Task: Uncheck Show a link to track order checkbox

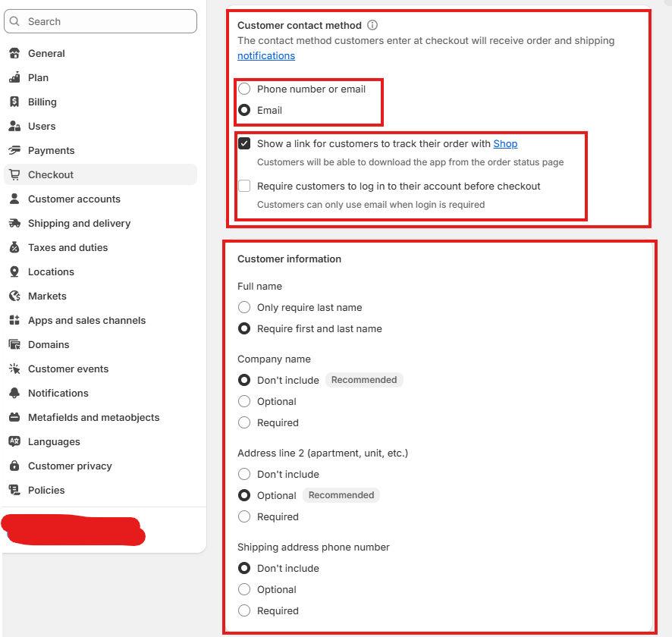Action: pos(244,143)
